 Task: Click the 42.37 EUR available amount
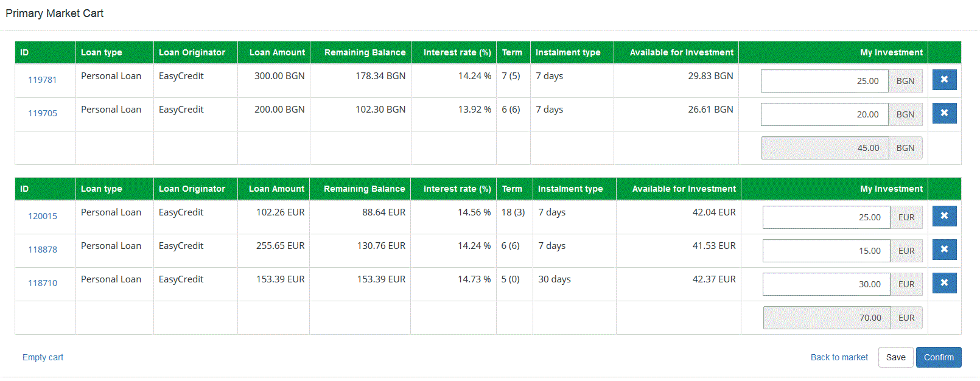(x=714, y=279)
